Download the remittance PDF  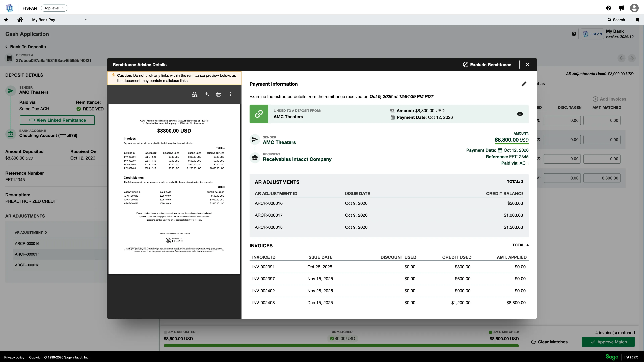[x=206, y=94]
